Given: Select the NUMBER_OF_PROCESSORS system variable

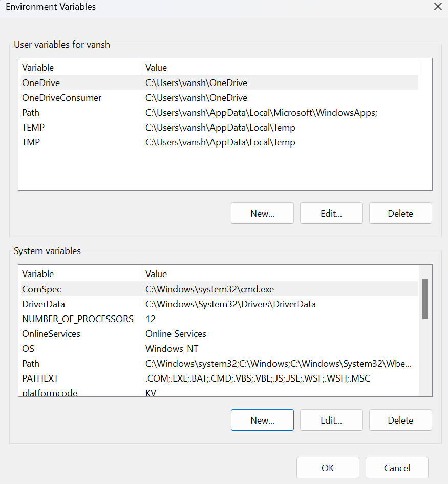Looking at the screenshot, I should point(78,319).
